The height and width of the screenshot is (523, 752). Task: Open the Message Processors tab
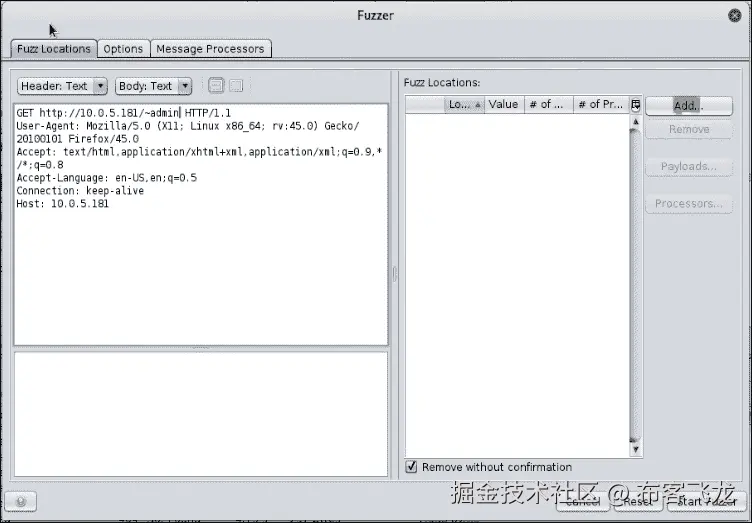click(211, 49)
